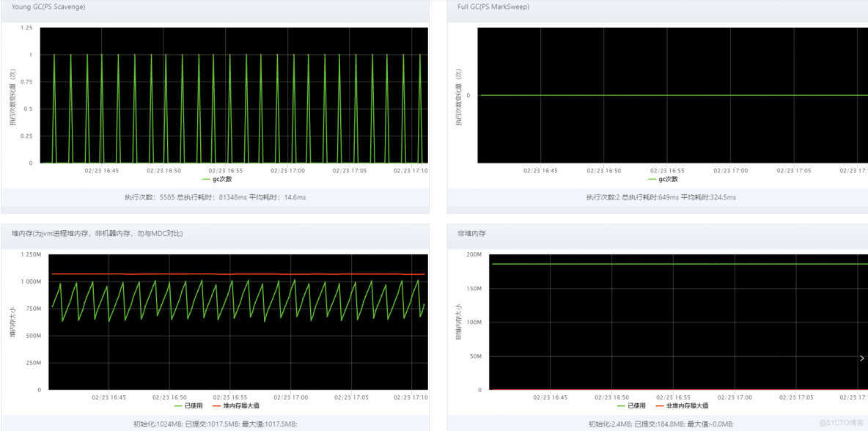Click the right arrow chevron at the screen edge
868x431 pixels.
tap(862, 358)
